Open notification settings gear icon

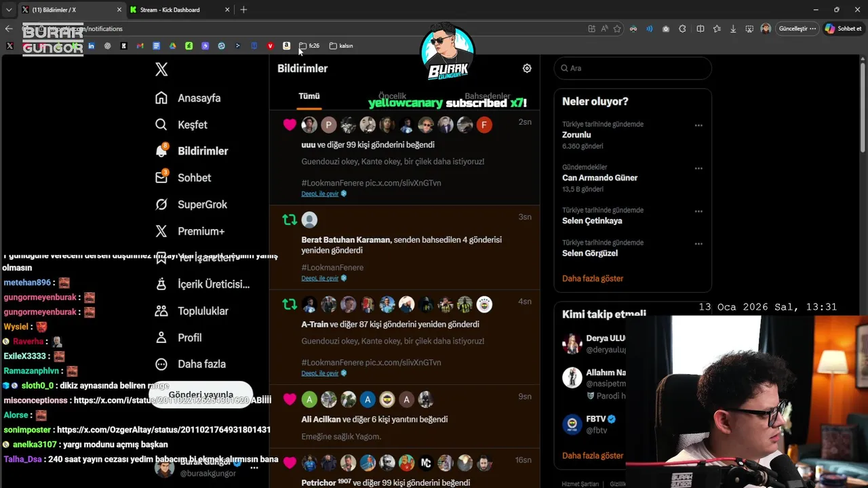[527, 68]
